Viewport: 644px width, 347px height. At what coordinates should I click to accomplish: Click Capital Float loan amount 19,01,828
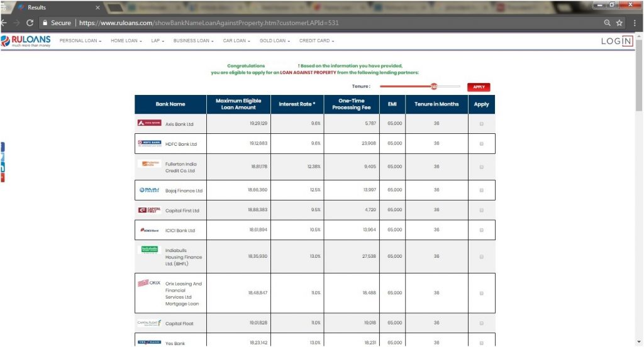pos(258,322)
